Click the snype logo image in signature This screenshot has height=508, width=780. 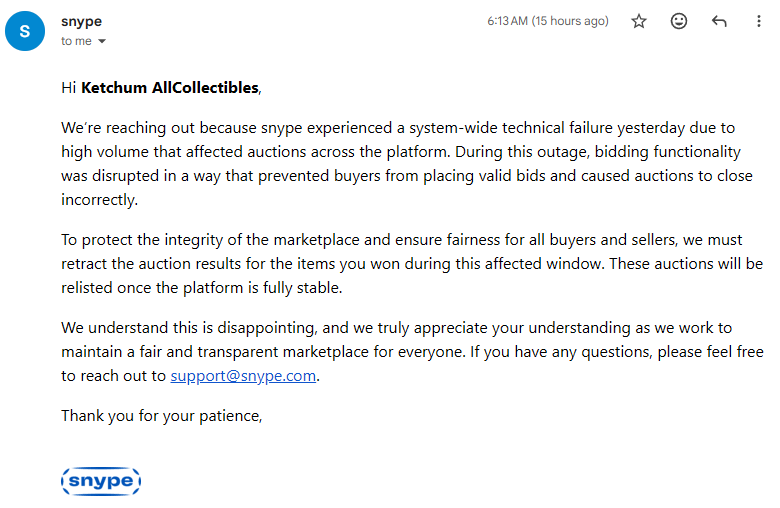(x=101, y=481)
